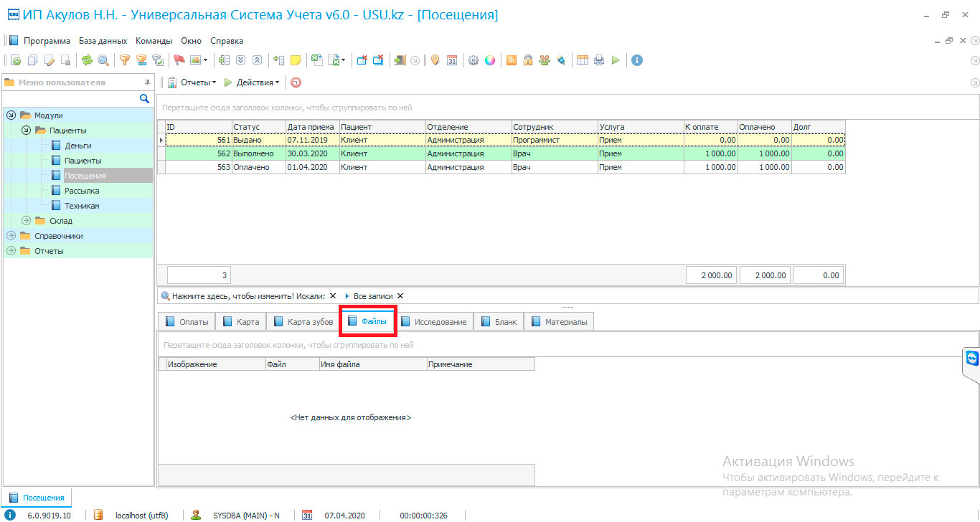Open the Отчеты dropdown

pos(192,82)
